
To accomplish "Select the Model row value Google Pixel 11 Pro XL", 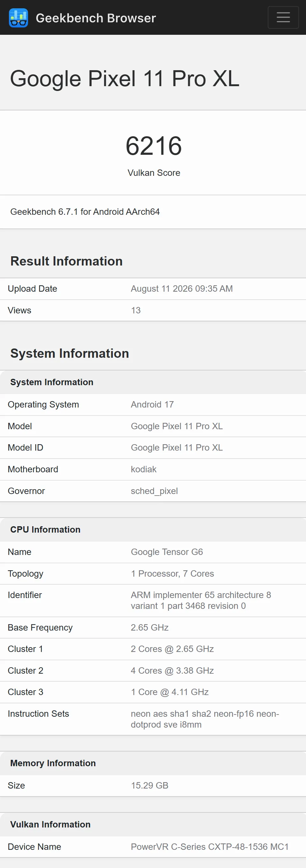I will coord(177,426).
